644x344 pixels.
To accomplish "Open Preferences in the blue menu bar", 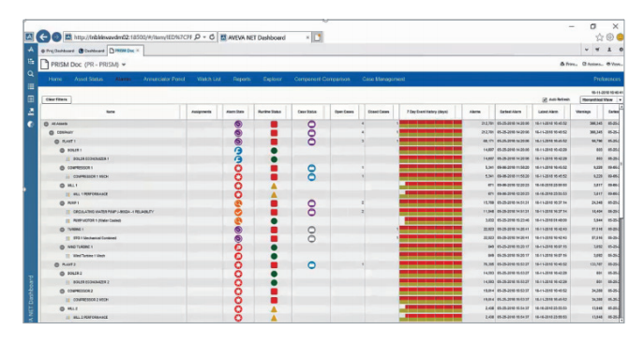I will pyautogui.click(x=607, y=79).
